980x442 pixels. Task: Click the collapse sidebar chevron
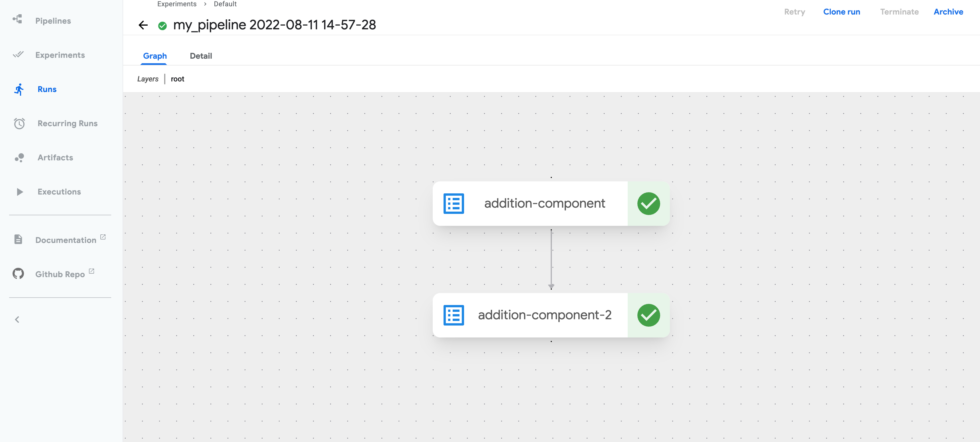point(17,319)
